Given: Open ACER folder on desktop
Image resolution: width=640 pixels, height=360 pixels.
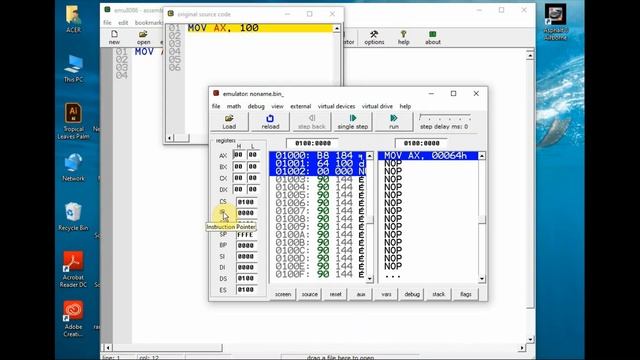Looking at the screenshot, I should point(73,19).
